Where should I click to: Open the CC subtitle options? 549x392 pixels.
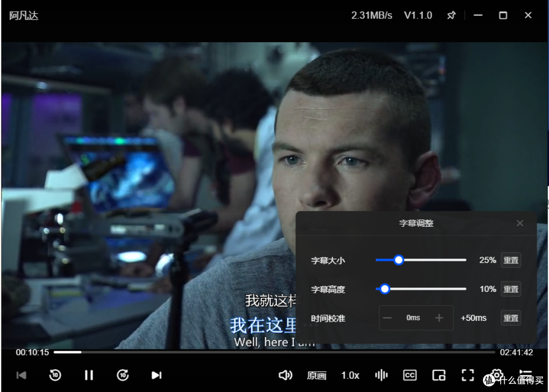(410, 375)
